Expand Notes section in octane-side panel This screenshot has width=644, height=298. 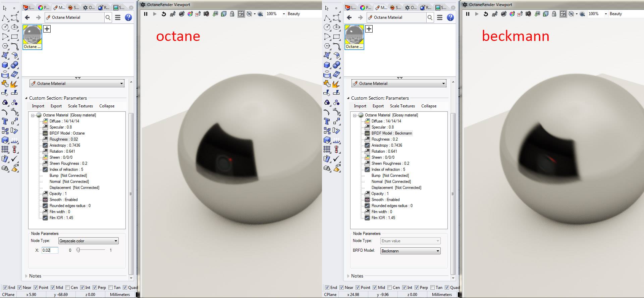click(x=26, y=276)
